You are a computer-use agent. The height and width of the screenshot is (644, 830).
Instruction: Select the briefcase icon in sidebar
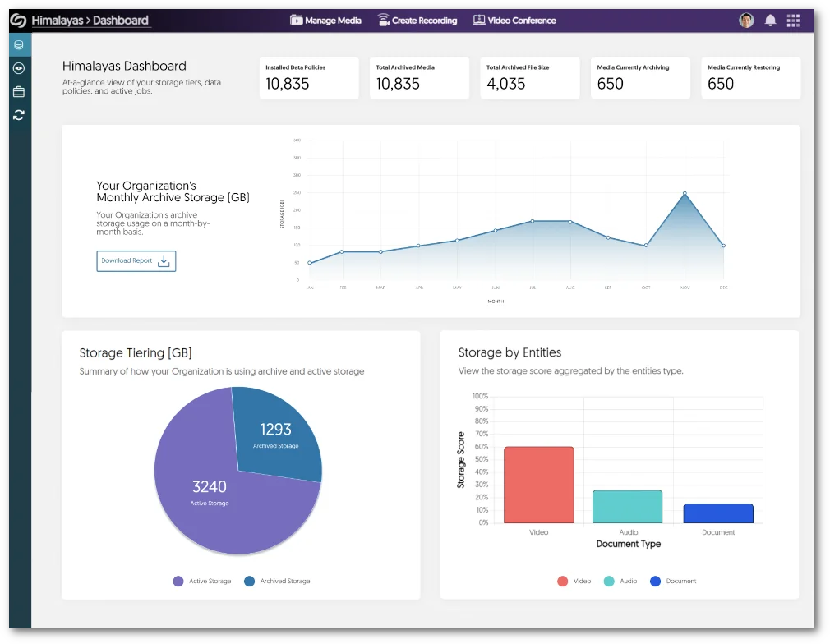pyautogui.click(x=19, y=92)
